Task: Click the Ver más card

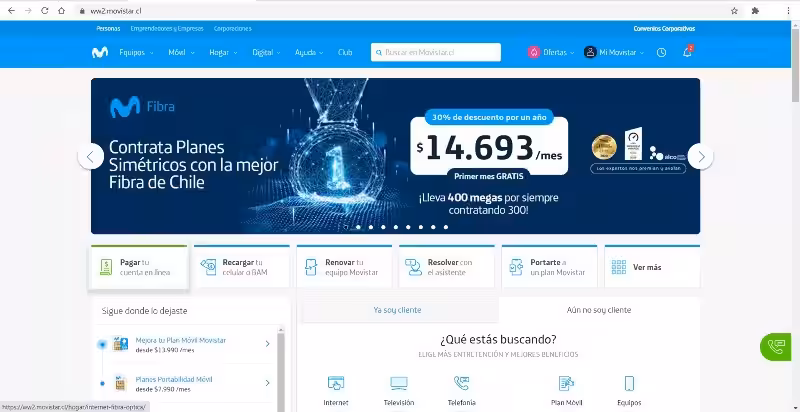Action: pos(652,267)
